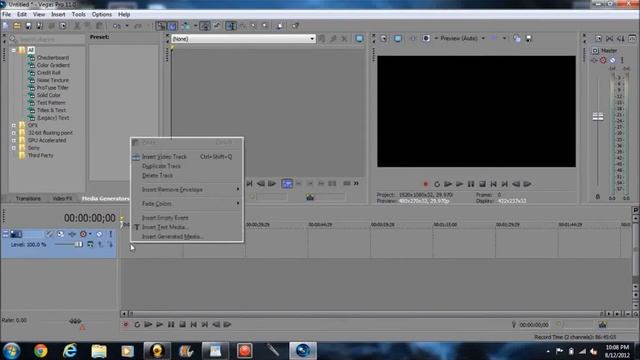640x360 pixels.
Task: Open the File menu
Action: click(7, 14)
